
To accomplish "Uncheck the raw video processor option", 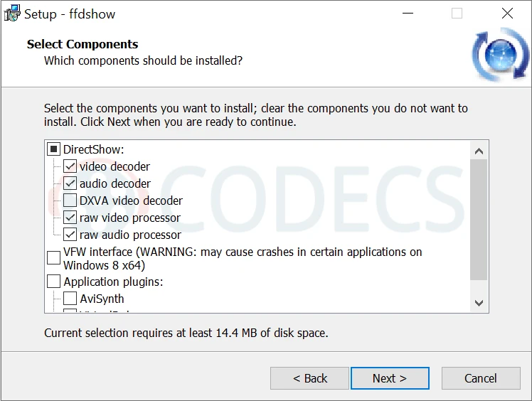I will 70,218.
